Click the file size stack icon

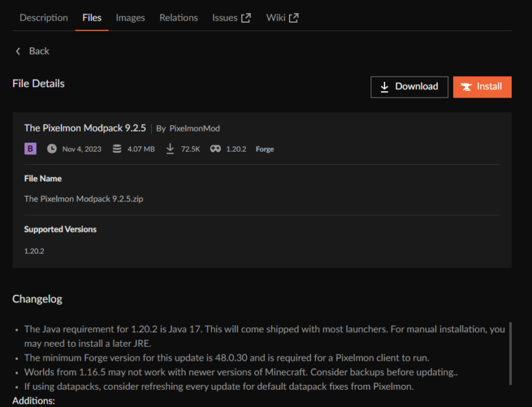[116, 149]
